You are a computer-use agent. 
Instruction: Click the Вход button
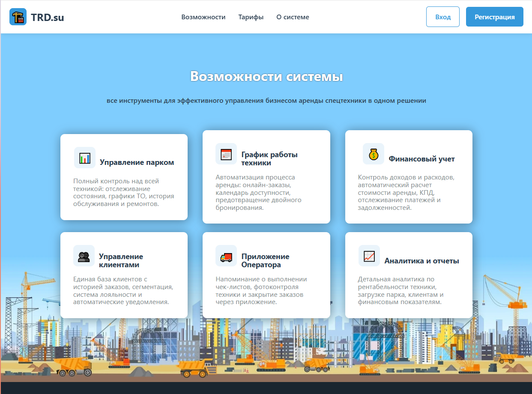[443, 17]
